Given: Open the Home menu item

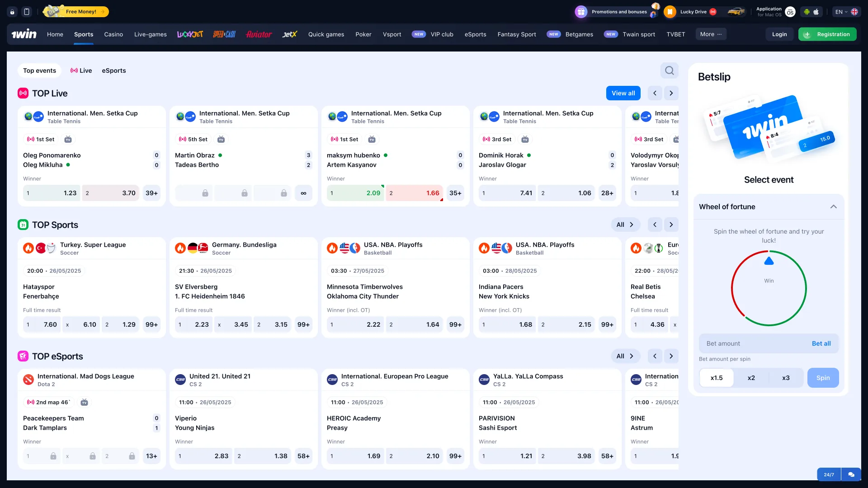Looking at the screenshot, I should pyautogui.click(x=55, y=34).
